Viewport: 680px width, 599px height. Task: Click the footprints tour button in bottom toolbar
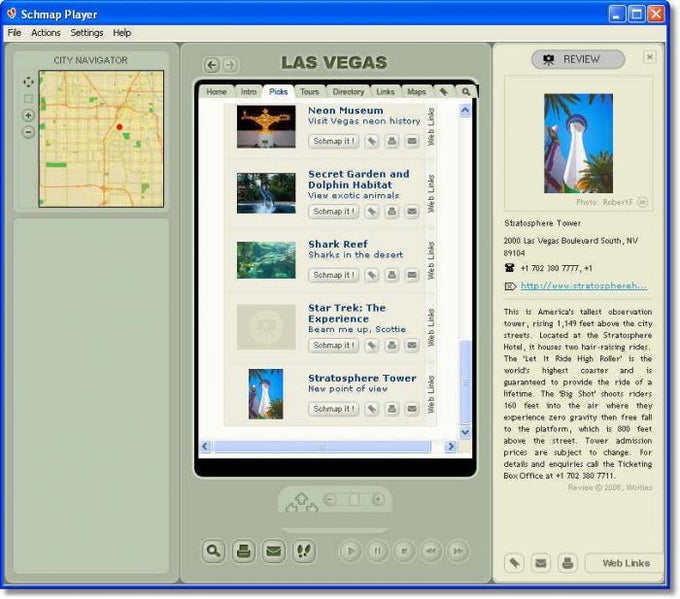coord(304,551)
